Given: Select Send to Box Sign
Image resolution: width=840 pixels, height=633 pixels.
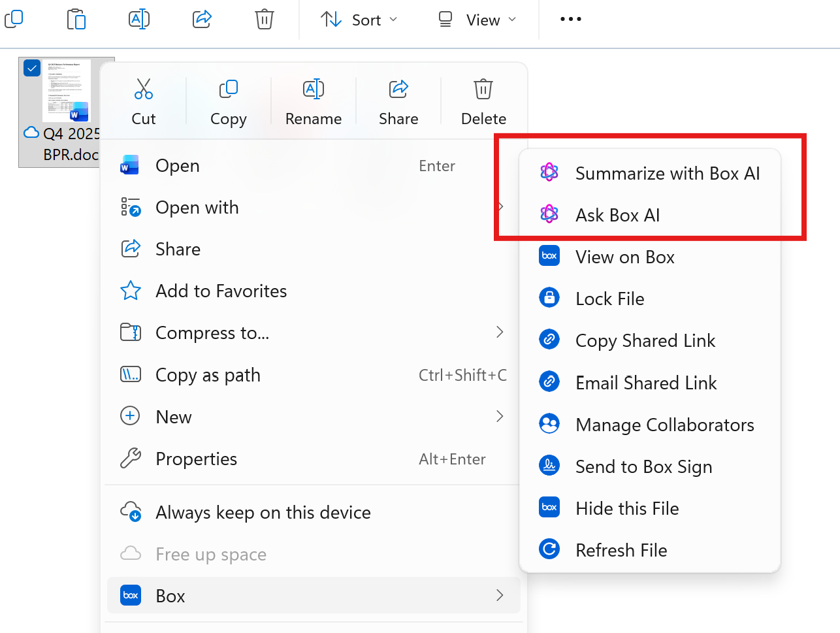Looking at the screenshot, I should (643, 466).
